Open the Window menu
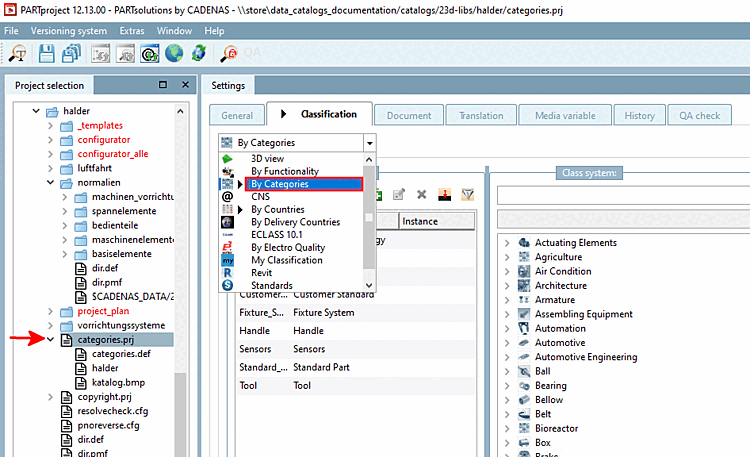 [174, 31]
